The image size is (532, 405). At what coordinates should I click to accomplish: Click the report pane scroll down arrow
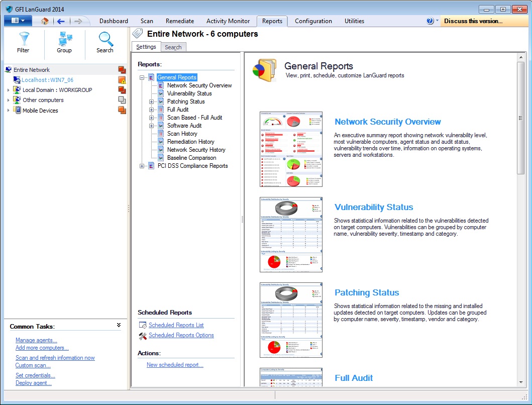tap(521, 382)
